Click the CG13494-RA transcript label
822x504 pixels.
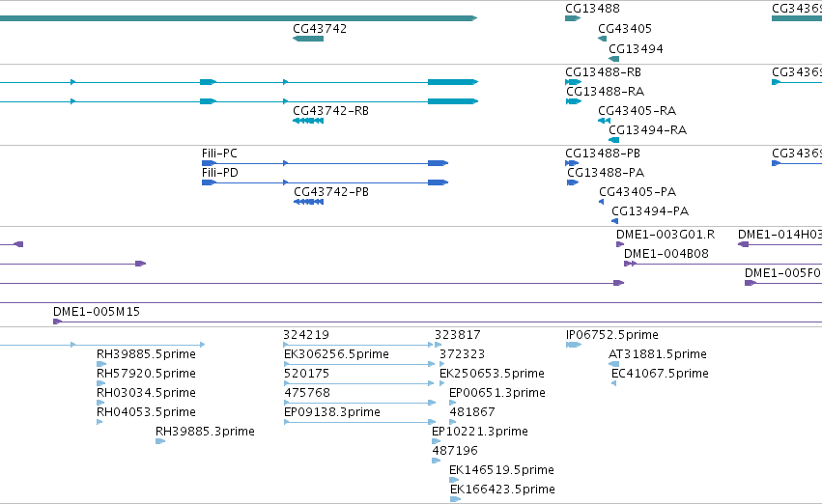coord(647,130)
